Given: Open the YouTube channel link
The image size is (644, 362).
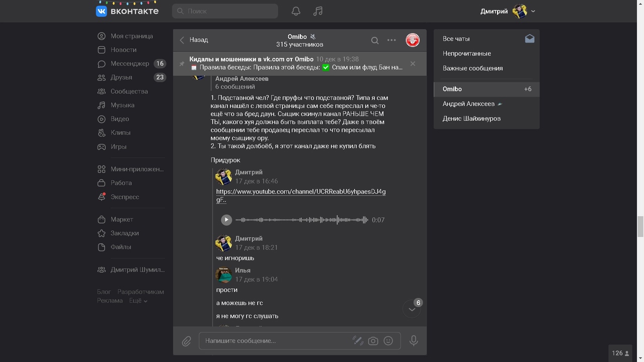Looking at the screenshot, I should pos(300,192).
